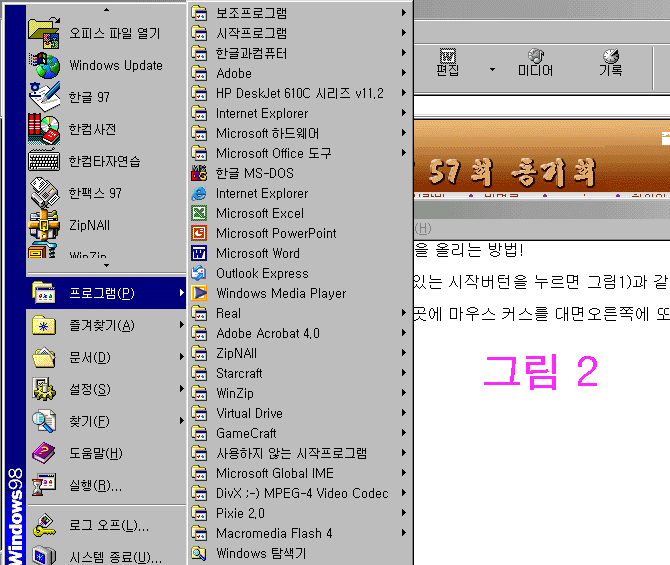This screenshot has width=670, height=565.
Task: Open the WinZip program folder
Action: click(301, 393)
